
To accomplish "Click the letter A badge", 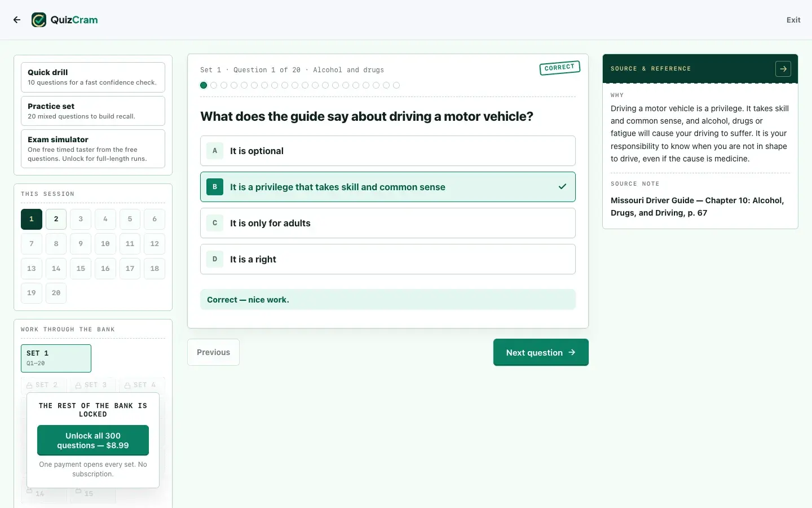I will [215, 151].
